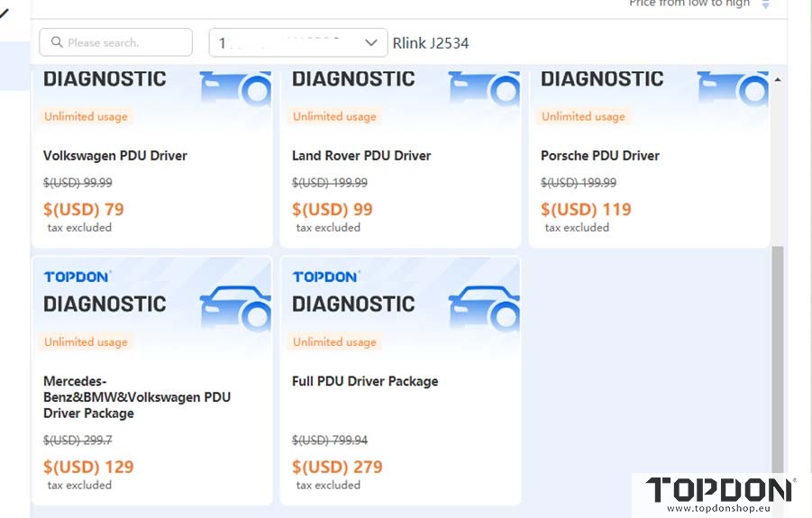Select the $(USD) 279 Full package price
812x518 pixels.
pyautogui.click(x=337, y=467)
